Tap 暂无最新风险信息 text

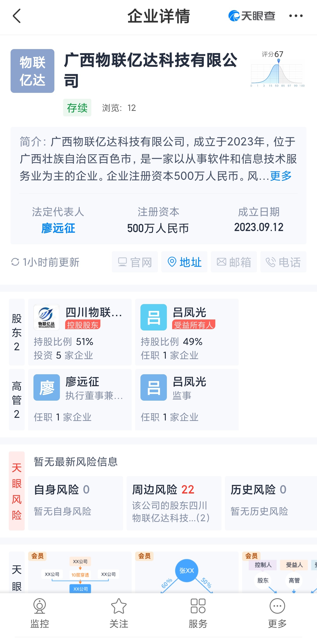coord(76,462)
